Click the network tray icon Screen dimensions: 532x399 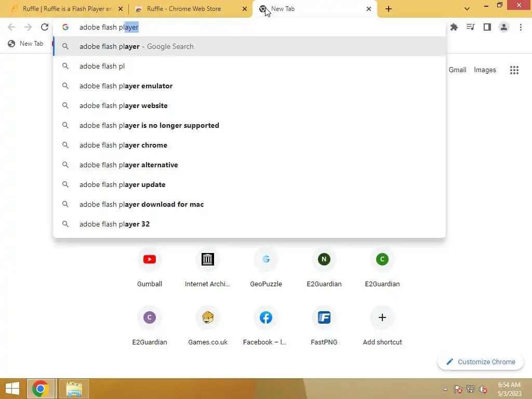coord(471,389)
